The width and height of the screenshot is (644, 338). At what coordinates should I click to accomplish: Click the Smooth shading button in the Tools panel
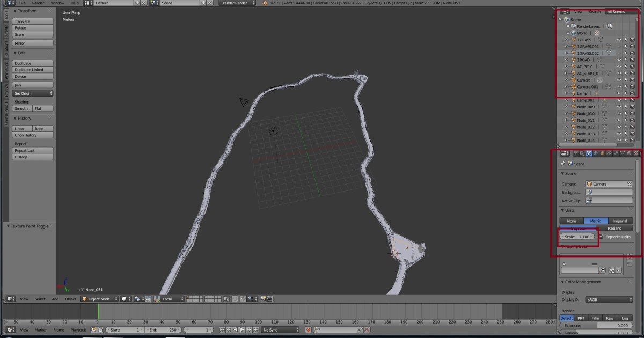[x=21, y=108]
